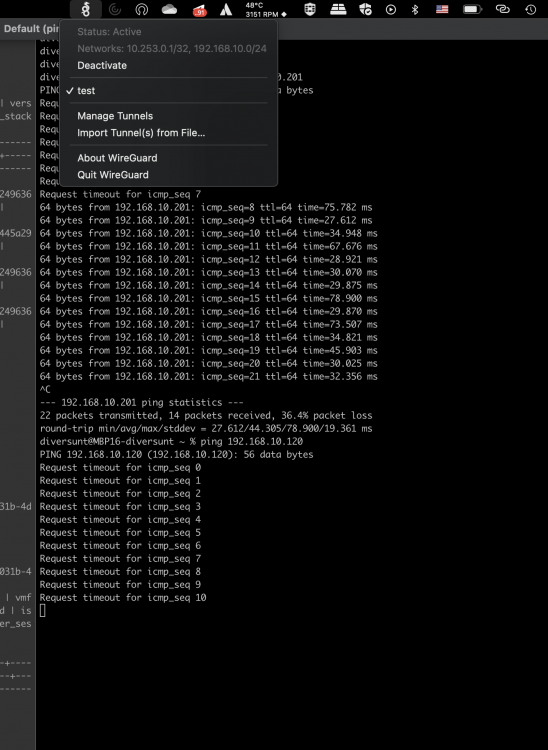Select the 'Default (pin' terminal tab title
The width and height of the screenshot is (548, 750).
point(31,29)
